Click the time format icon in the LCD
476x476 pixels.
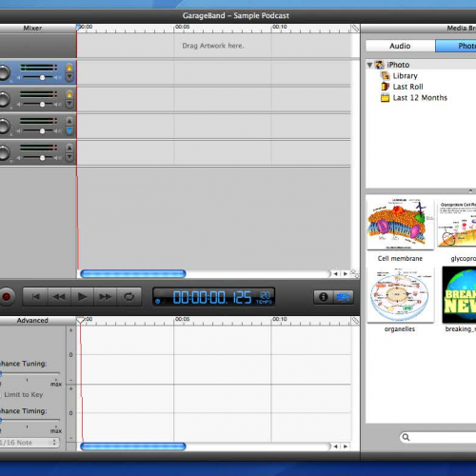click(158, 301)
